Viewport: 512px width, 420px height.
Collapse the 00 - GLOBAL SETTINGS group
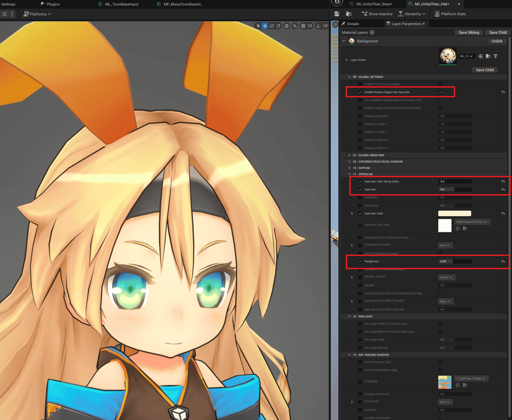[x=350, y=77]
